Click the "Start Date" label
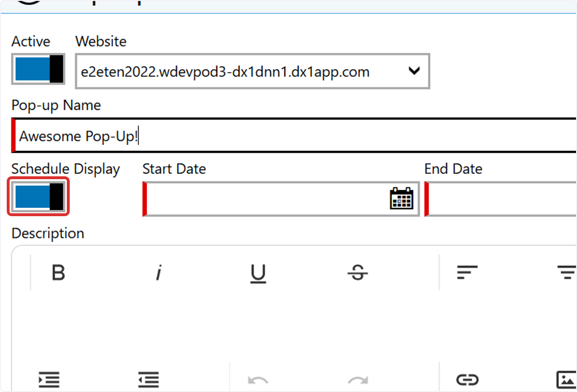The width and height of the screenshot is (577, 392). (174, 169)
